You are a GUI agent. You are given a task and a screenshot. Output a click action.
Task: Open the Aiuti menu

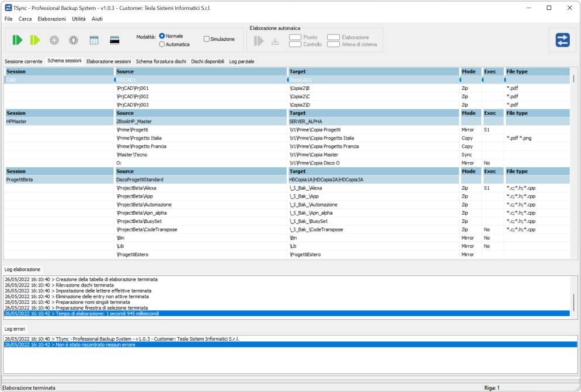(x=97, y=19)
